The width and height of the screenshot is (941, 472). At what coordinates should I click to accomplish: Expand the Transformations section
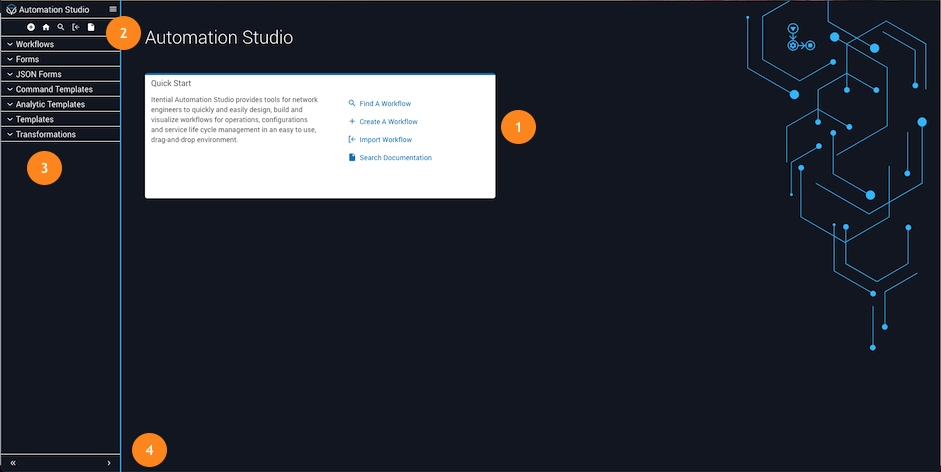pos(61,134)
